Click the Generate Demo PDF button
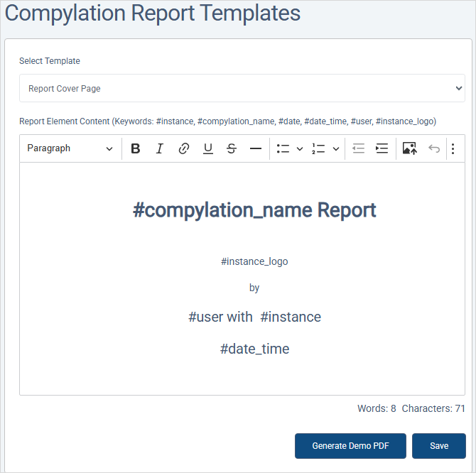Viewport: 476px width, 473px height. (350, 446)
